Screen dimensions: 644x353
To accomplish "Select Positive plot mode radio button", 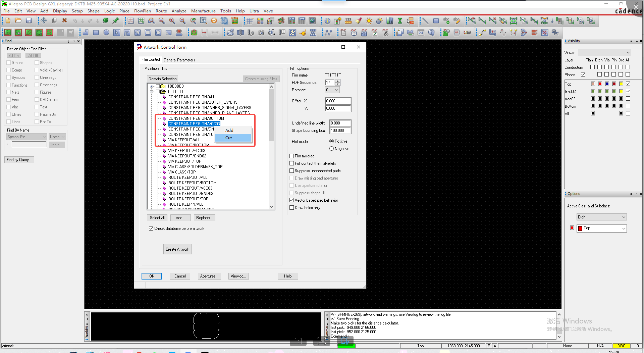I will point(331,141).
